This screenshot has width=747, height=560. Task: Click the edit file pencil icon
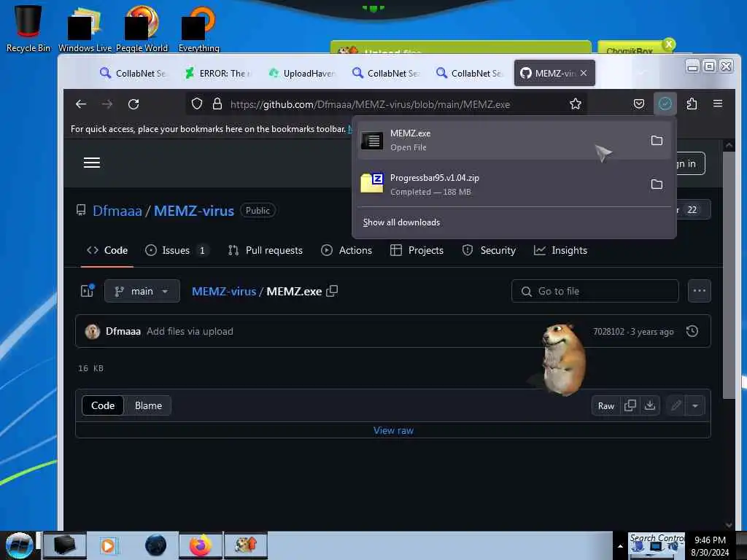(676, 405)
